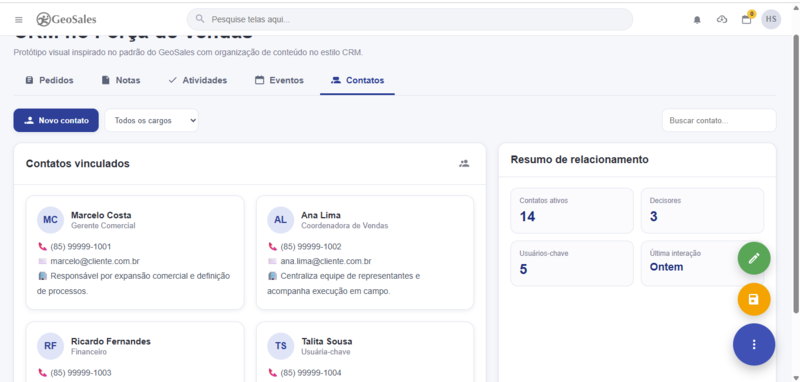Screen dimensions: 800x382
Task: Click the Decisores card
Action: click(x=703, y=211)
